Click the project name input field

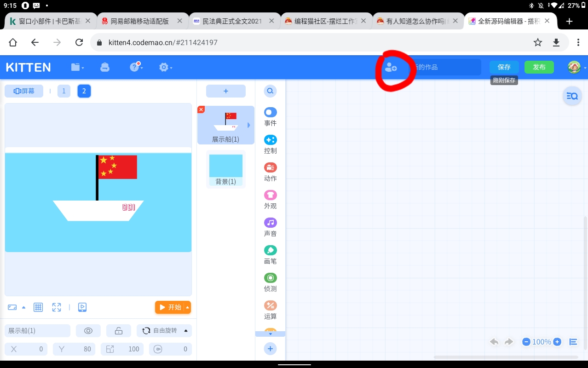446,67
